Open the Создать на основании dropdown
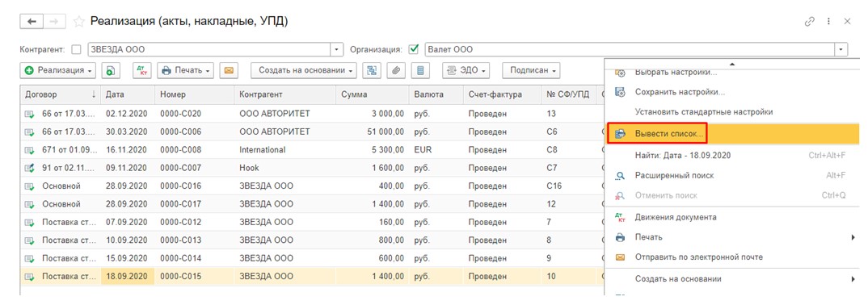868x305 pixels. (x=305, y=70)
